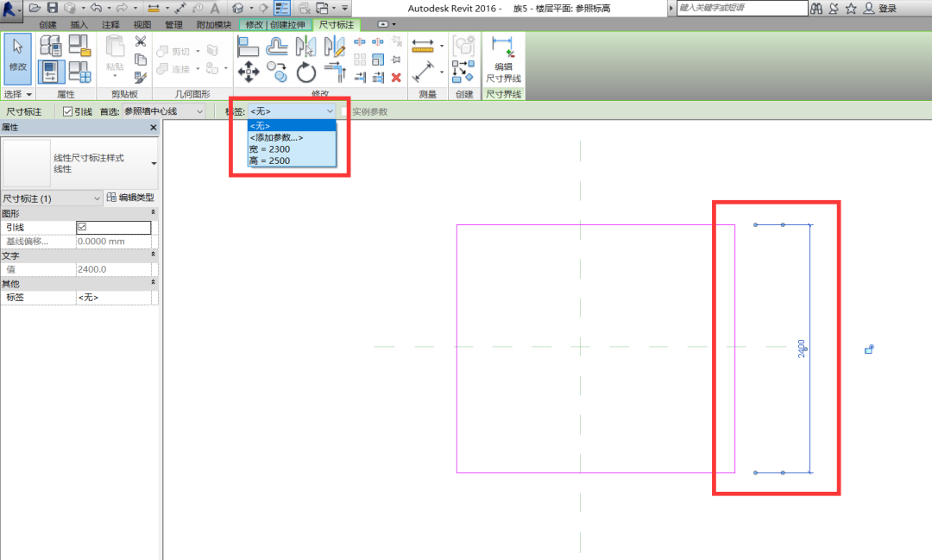Click the Cut scissors icon in clipboard
The width and height of the screenshot is (932, 560).
pos(141,41)
